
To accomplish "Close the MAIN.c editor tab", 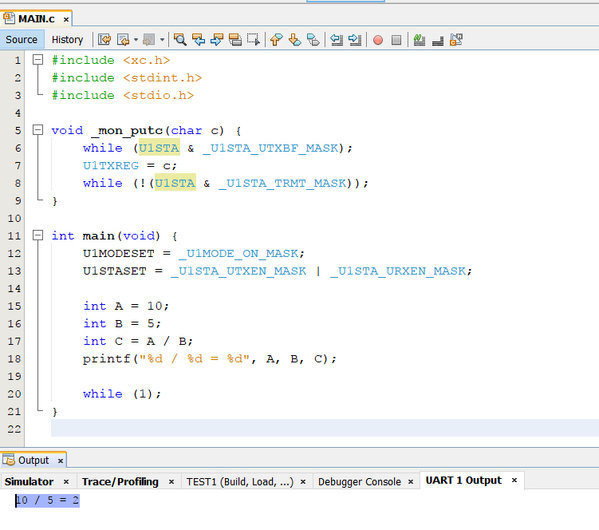I will [66, 19].
